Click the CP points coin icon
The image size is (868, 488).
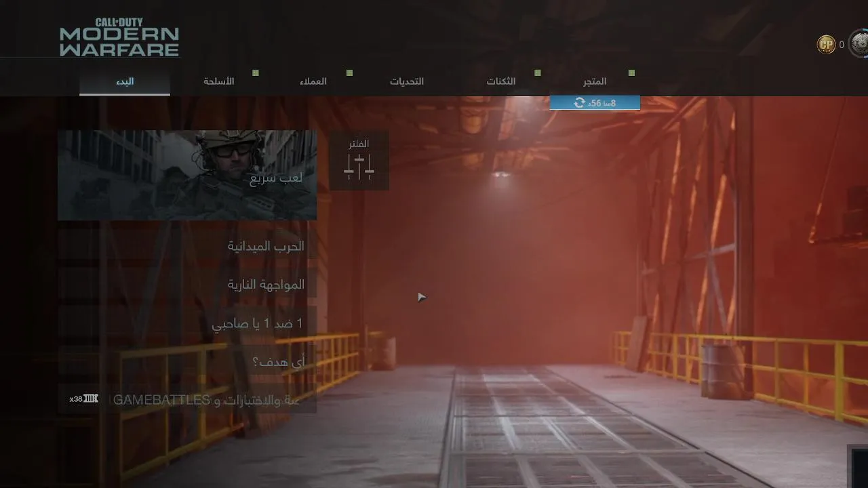[x=826, y=45]
